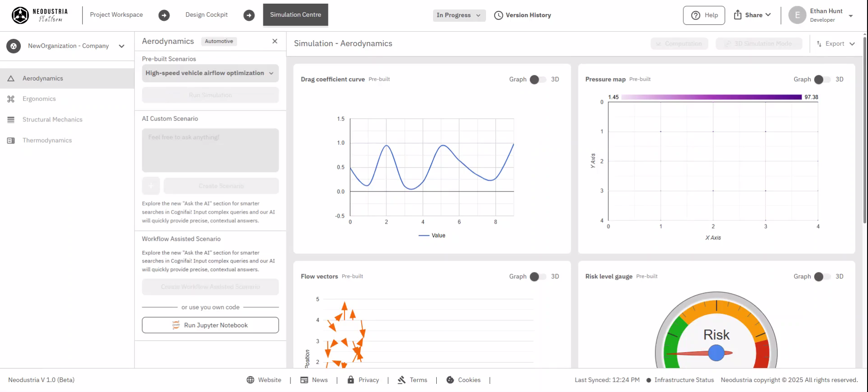Click the arrow icon after Design Cockpit
The height and width of the screenshot is (392, 868).
pos(249,15)
